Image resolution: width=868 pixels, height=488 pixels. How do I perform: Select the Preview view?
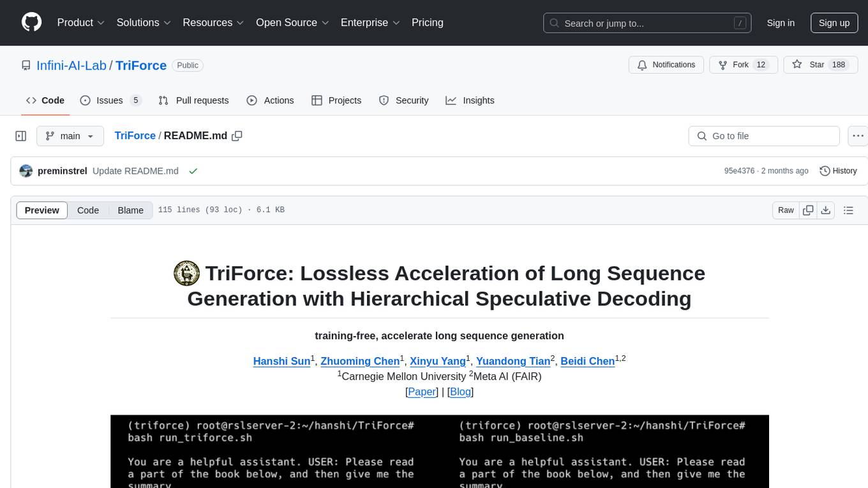tap(42, 210)
